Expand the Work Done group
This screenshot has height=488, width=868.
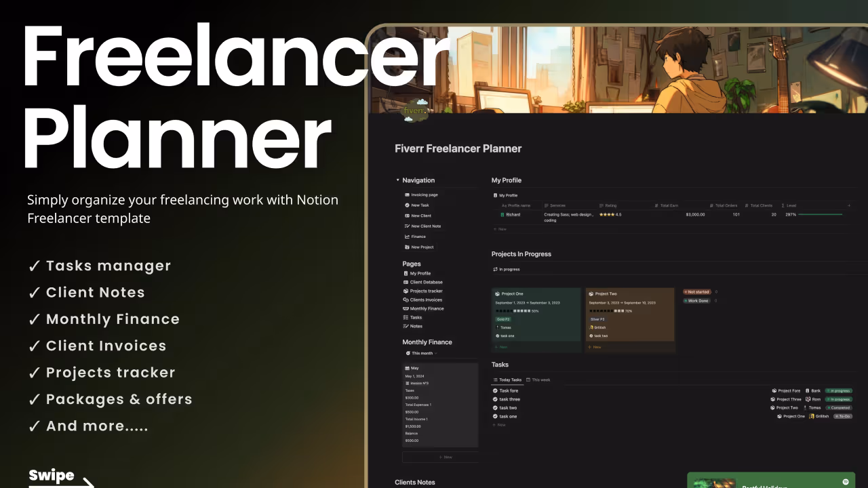tap(696, 300)
